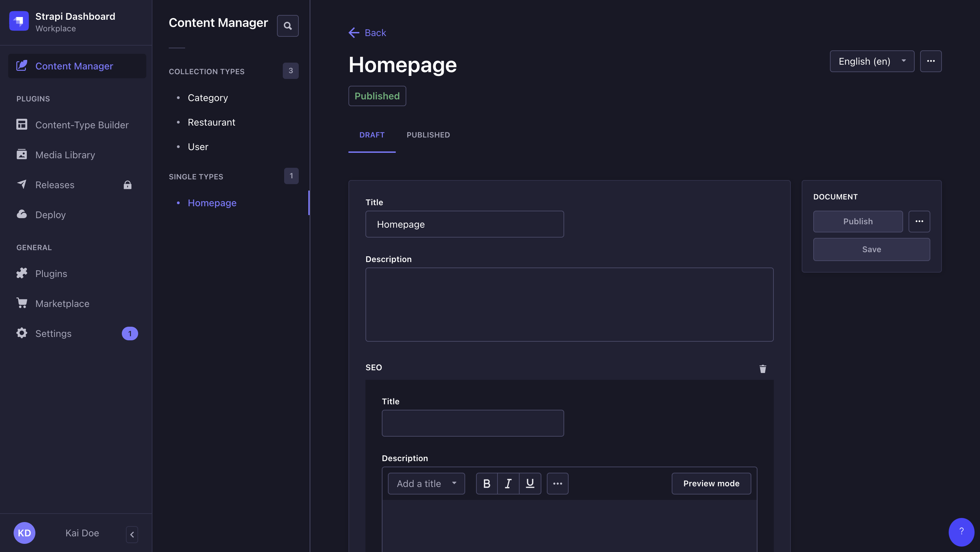Select the DRAFT tab

372,135
